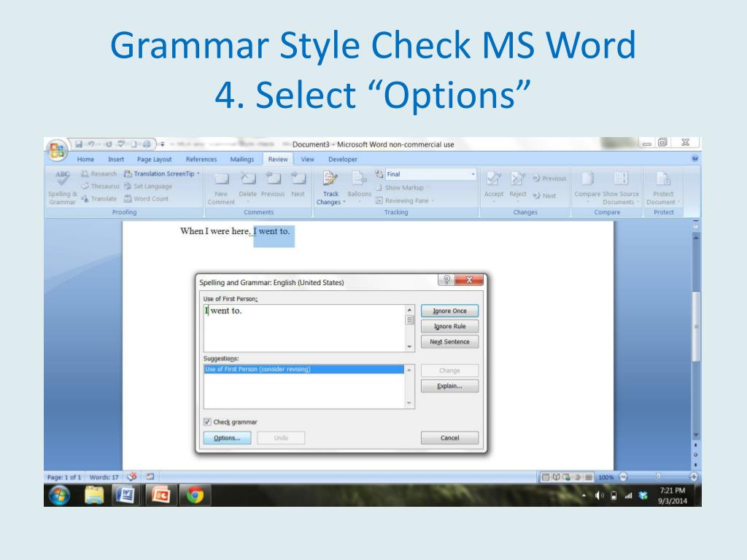Jump to Previous change
Image resolution: width=747 pixels, height=560 pixels.
[549, 178]
